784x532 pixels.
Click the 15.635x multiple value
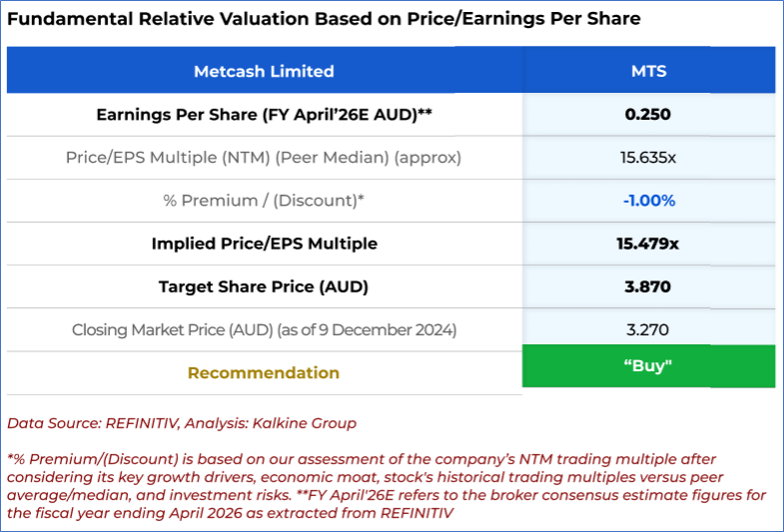[x=648, y=158]
